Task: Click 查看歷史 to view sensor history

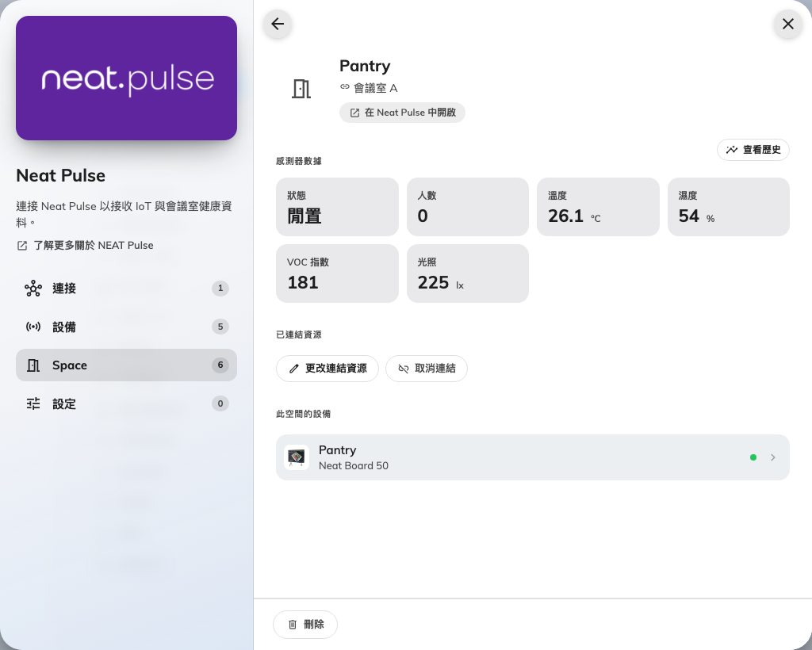Action: tap(753, 150)
